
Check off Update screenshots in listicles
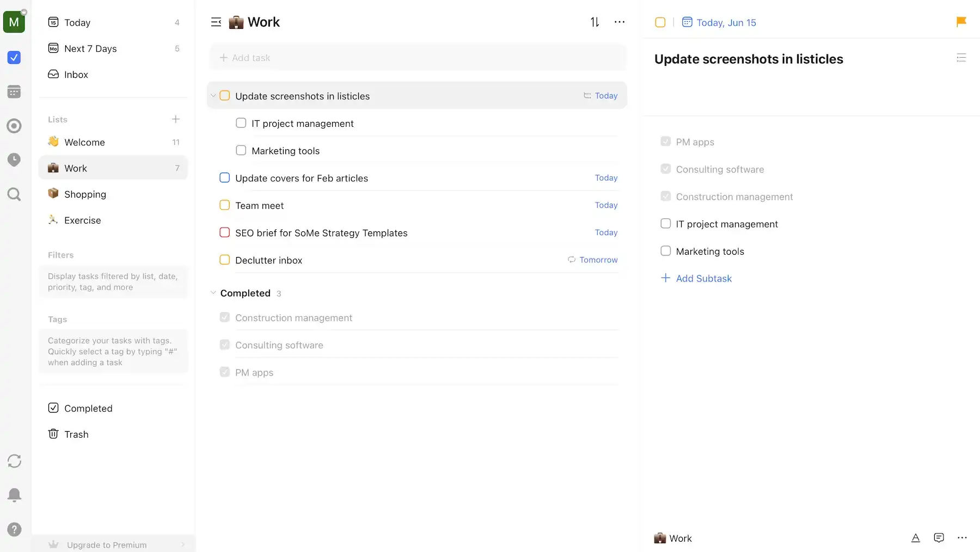pos(224,96)
